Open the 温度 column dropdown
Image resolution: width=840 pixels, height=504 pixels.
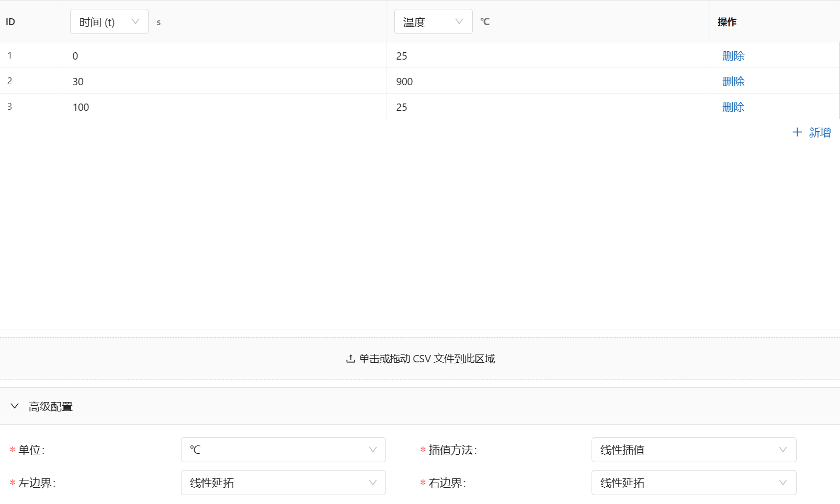(x=433, y=21)
